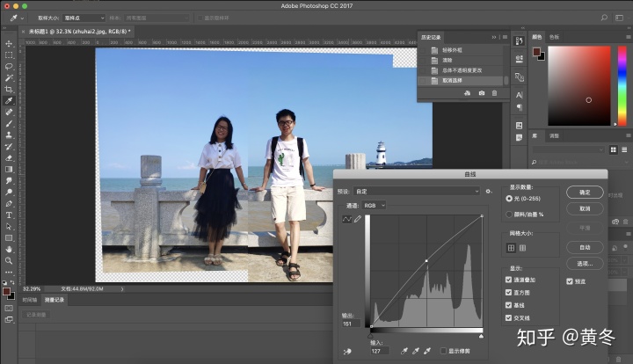
Task: Switch to the 库 Libraries tab
Action: tap(535, 136)
